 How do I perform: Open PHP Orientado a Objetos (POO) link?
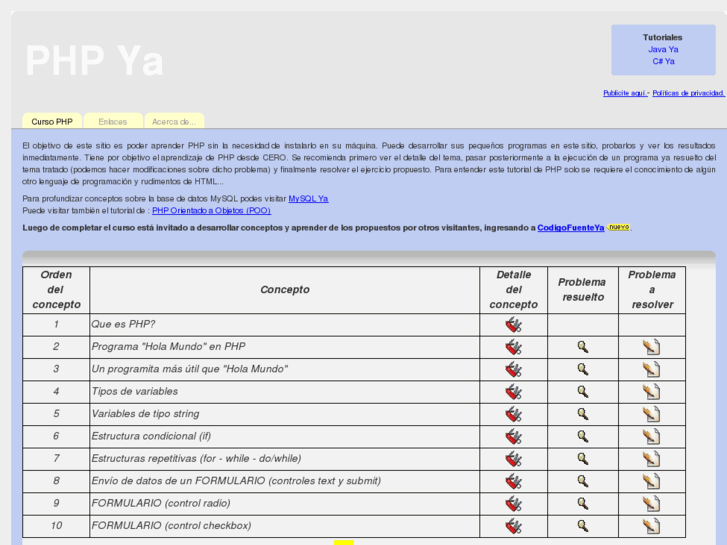tap(211, 211)
